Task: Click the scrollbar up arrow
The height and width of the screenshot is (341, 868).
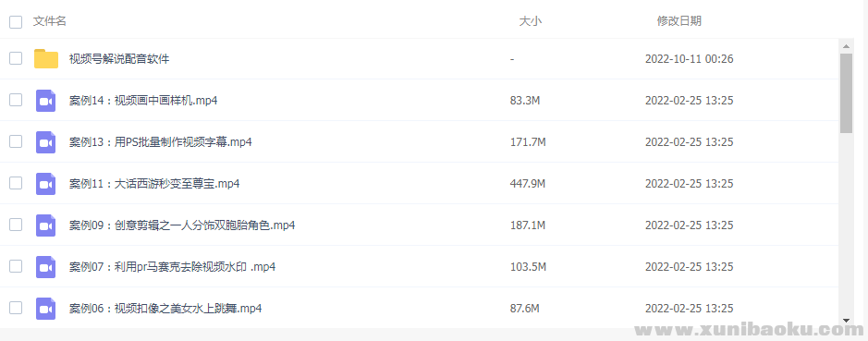Action: (846, 45)
